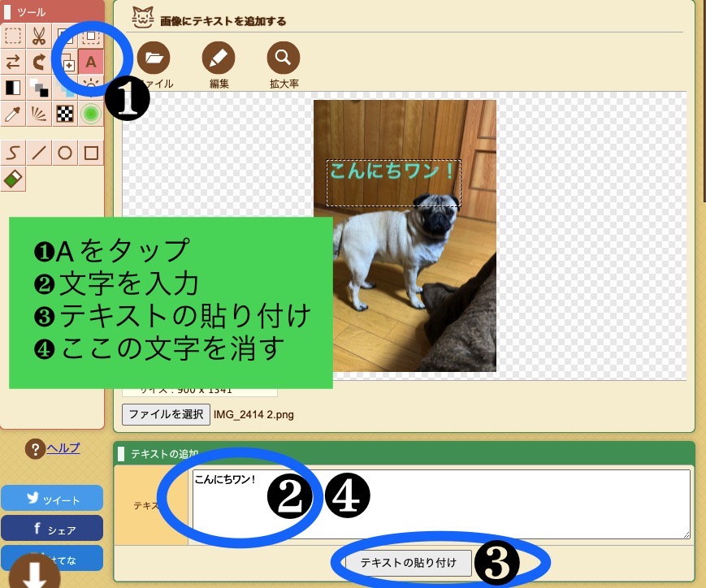Viewport: 706px width, 588px height.
Task: Select the freehand curve drawing tool
Action: (x=13, y=153)
